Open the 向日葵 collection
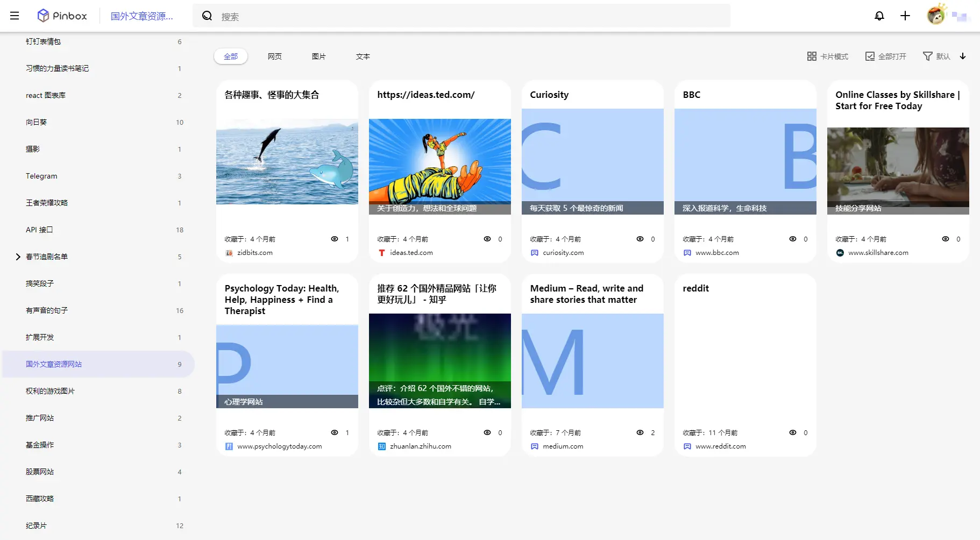This screenshot has height=540, width=980. point(98,122)
